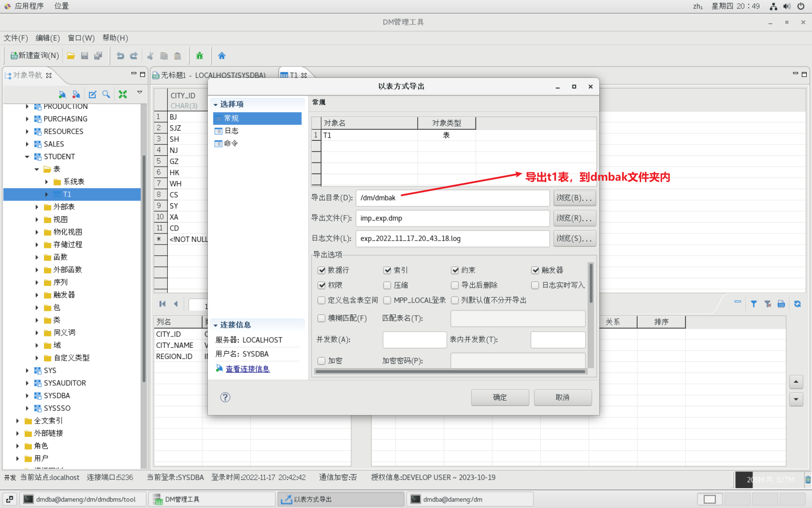Enable the 压缩 checkbox
This screenshot has width=812, height=508.
point(387,285)
